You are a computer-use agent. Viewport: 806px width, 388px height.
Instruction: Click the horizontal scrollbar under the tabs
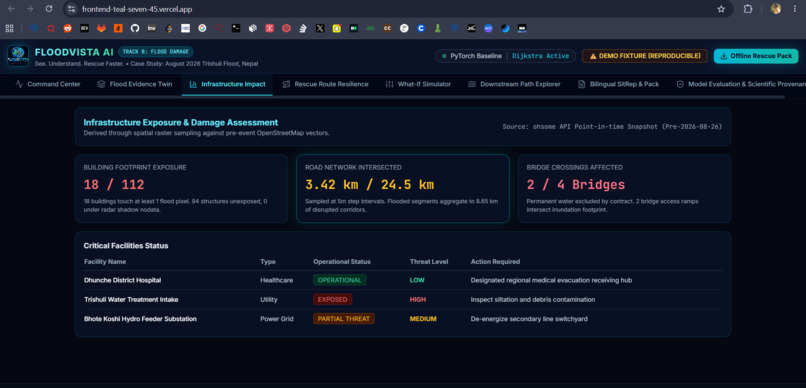[x=393, y=97]
